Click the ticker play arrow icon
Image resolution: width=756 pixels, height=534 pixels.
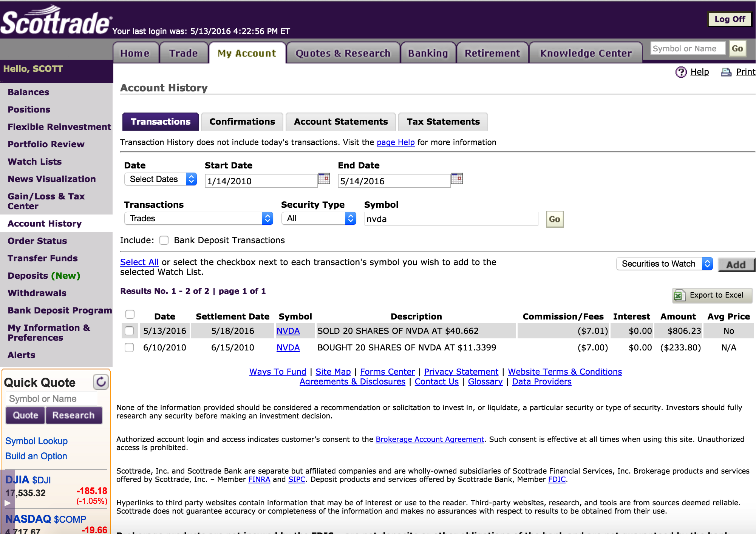click(7, 503)
